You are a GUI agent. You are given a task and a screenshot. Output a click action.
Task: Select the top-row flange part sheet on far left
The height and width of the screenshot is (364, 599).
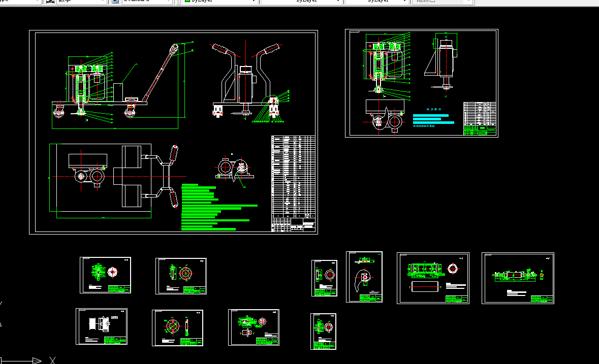point(106,275)
